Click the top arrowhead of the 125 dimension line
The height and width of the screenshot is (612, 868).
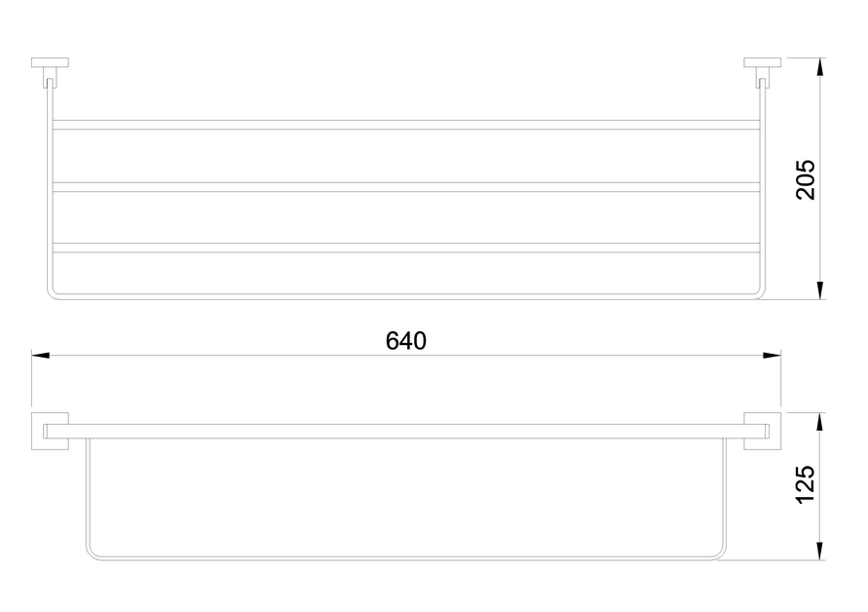tap(820, 421)
